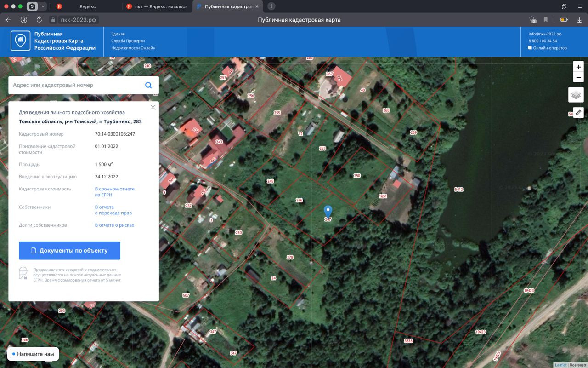Image resolution: width=588 pixels, height=368 pixels.
Task: Open the Недвижимости Онлайн header link
Action: 133,48
